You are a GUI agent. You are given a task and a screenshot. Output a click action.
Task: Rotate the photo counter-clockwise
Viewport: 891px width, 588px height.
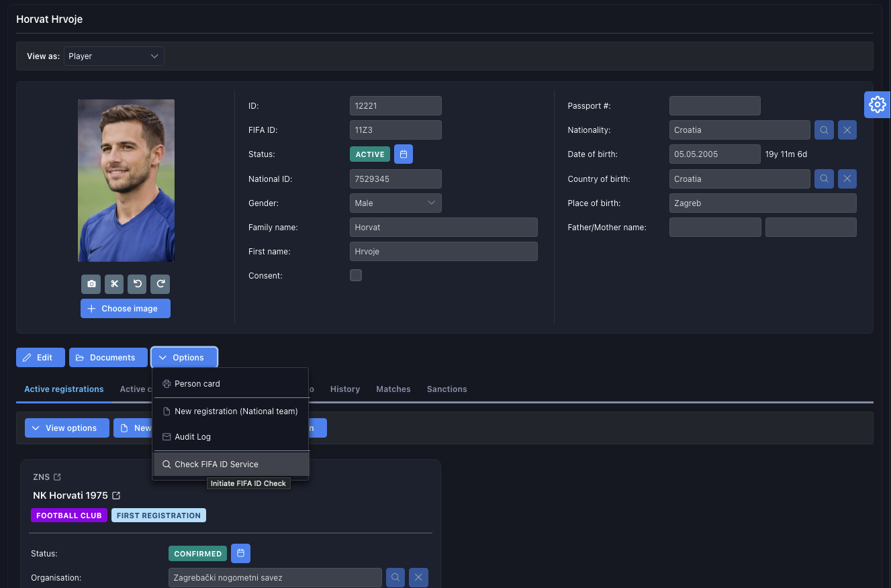click(x=138, y=284)
